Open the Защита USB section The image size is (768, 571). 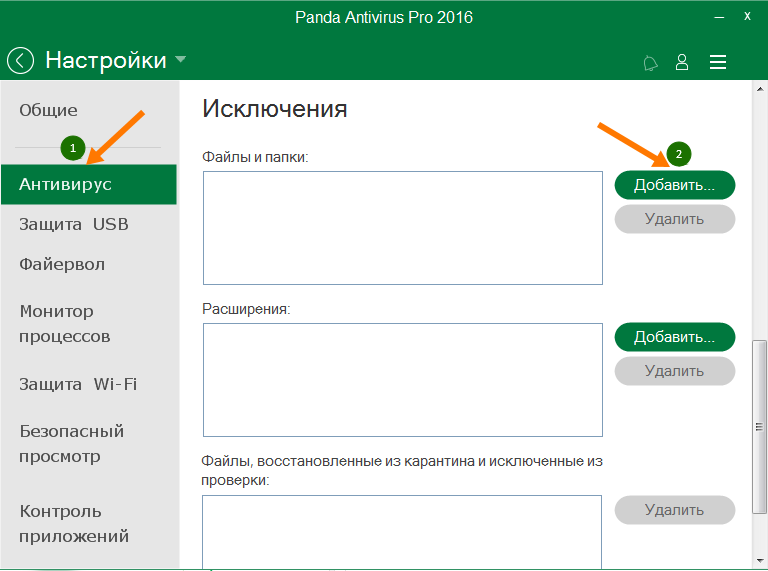click(x=73, y=224)
